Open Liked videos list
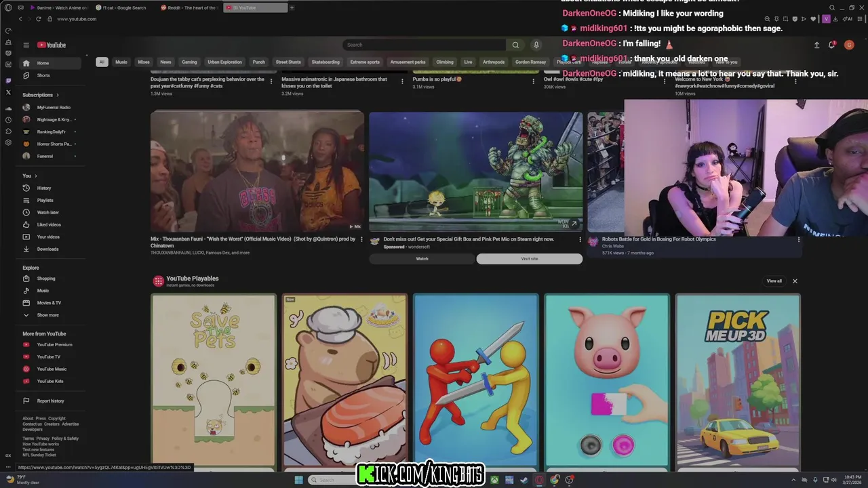 pyautogui.click(x=50, y=224)
